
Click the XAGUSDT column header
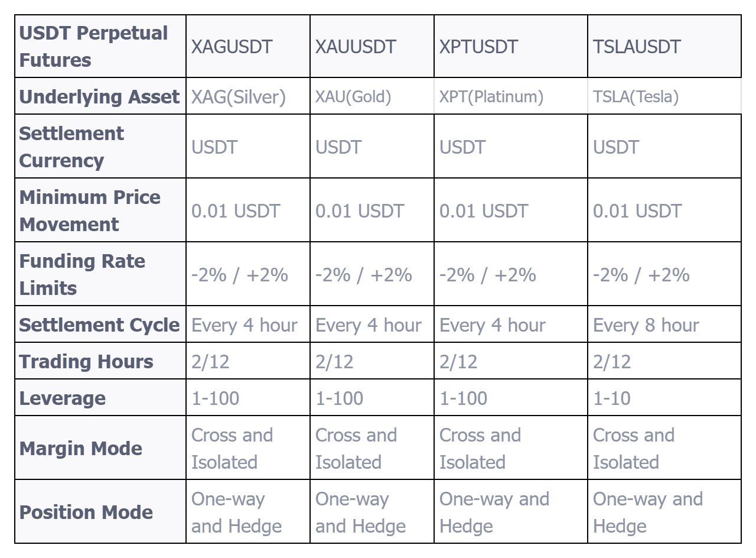pyautogui.click(x=232, y=47)
